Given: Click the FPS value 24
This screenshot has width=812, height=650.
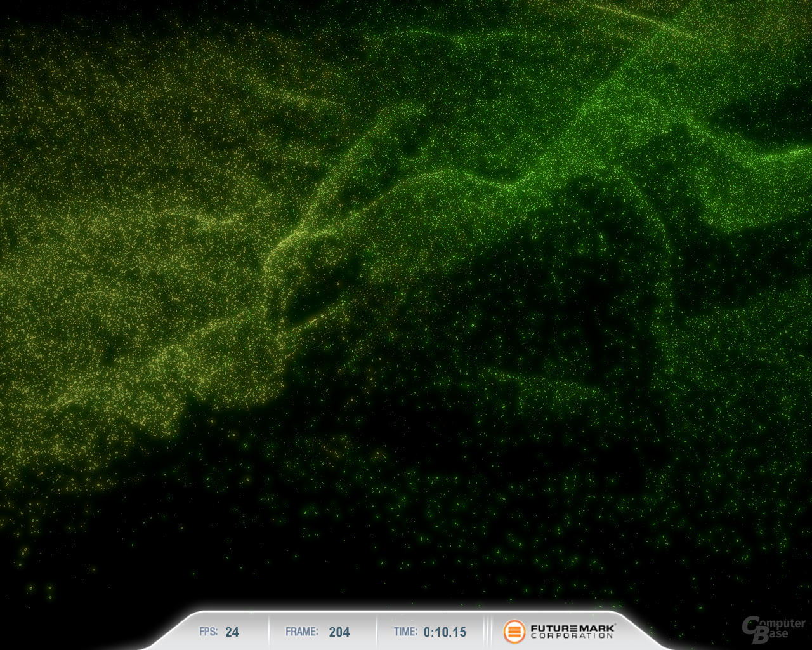Looking at the screenshot, I should tap(232, 632).
